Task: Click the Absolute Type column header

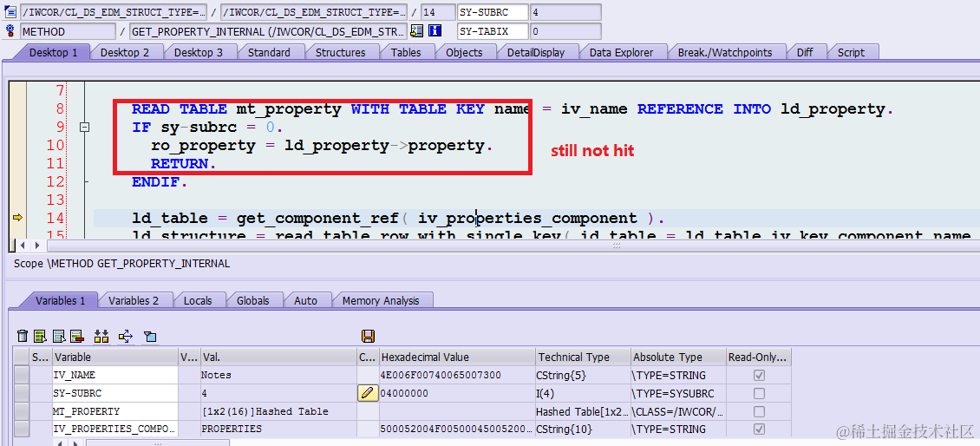Action: pos(678,357)
